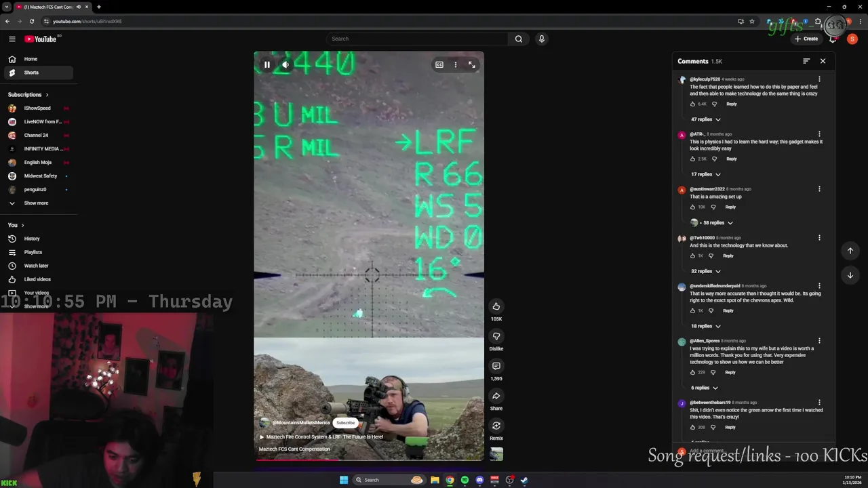Like austinwarr2322's comment with 10K likes
The height and width of the screenshot is (488, 868).
coord(692,207)
